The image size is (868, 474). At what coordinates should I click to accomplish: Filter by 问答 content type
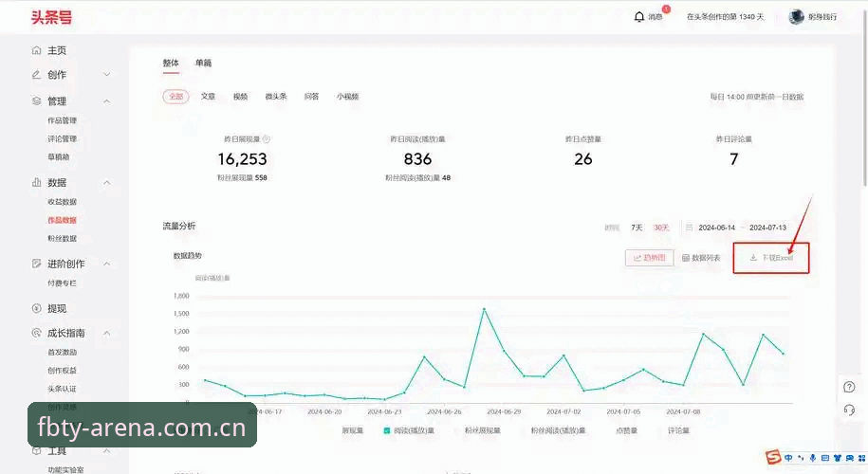click(312, 97)
